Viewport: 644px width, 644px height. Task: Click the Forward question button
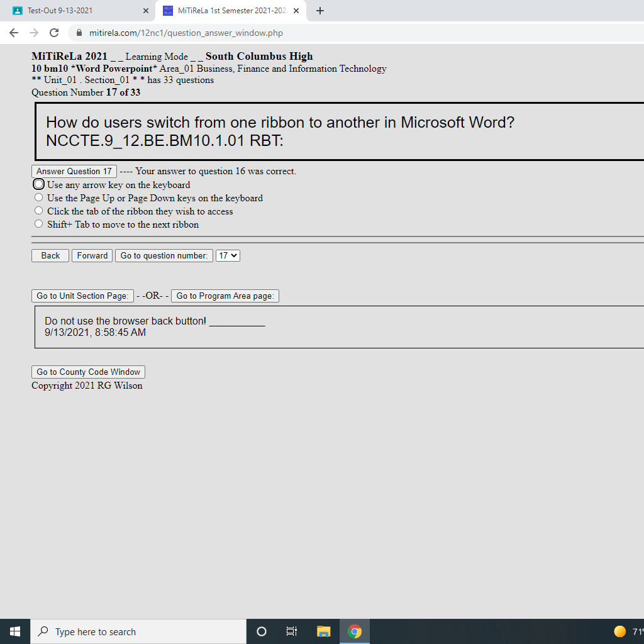92,255
